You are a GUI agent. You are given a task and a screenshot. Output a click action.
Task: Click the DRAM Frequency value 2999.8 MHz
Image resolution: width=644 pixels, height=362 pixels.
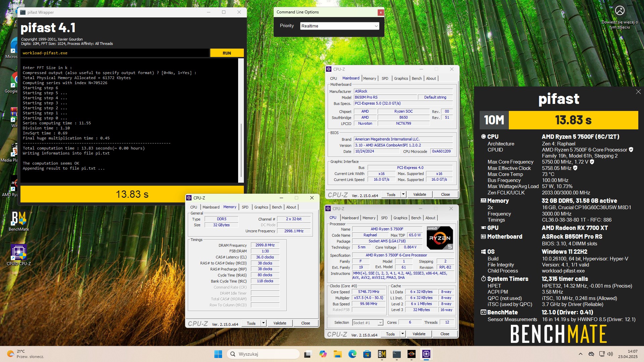pos(265,245)
